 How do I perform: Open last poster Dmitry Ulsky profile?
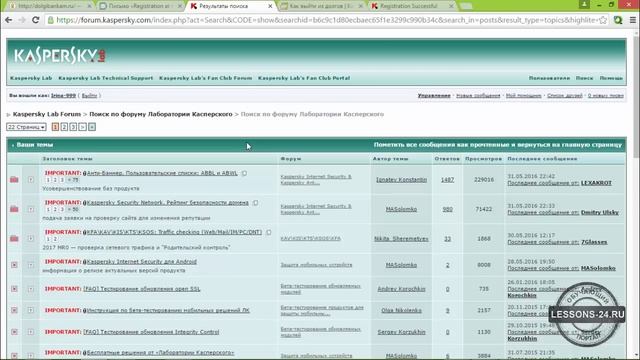click(x=600, y=213)
